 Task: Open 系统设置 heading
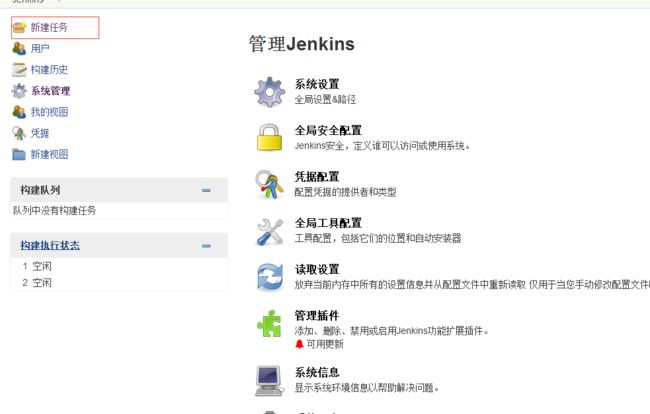coord(317,84)
